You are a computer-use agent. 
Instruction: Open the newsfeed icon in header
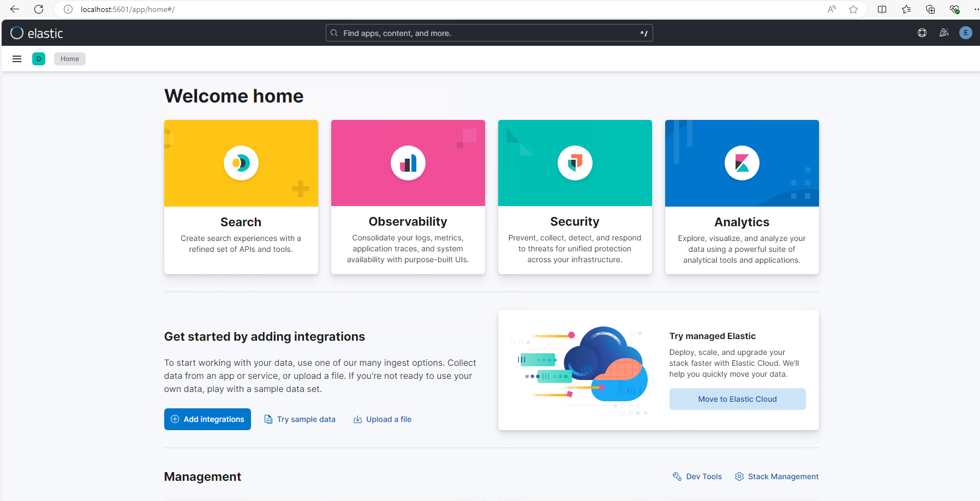(944, 33)
